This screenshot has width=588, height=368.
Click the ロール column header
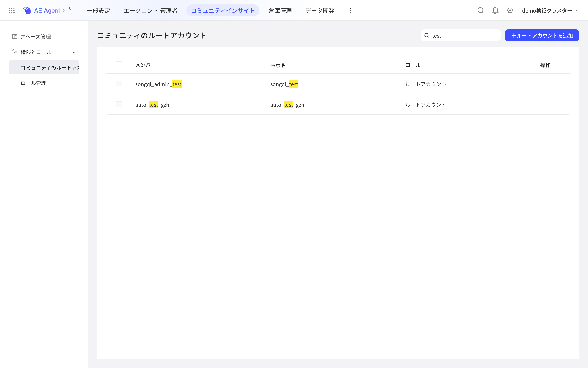tap(413, 65)
